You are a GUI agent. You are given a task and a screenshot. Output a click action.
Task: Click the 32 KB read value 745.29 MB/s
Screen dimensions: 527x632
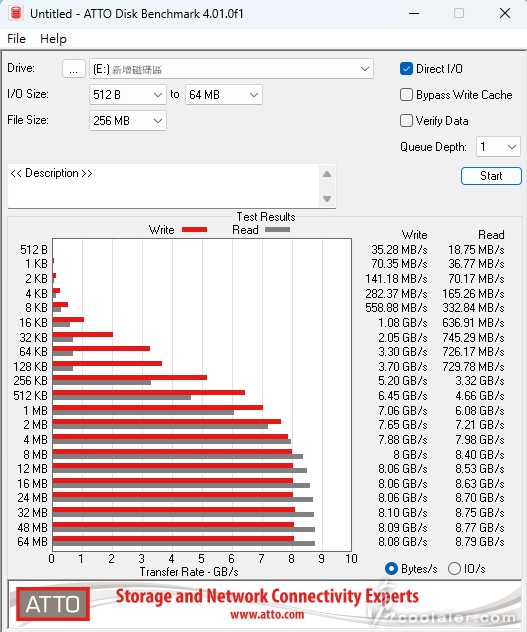[x=473, y=337]
